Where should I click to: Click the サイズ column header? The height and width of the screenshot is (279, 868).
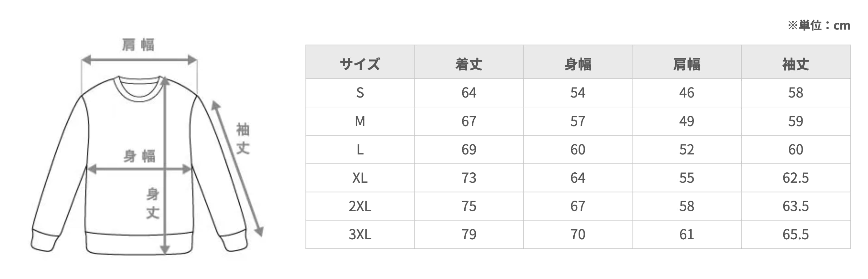(360, 64)
